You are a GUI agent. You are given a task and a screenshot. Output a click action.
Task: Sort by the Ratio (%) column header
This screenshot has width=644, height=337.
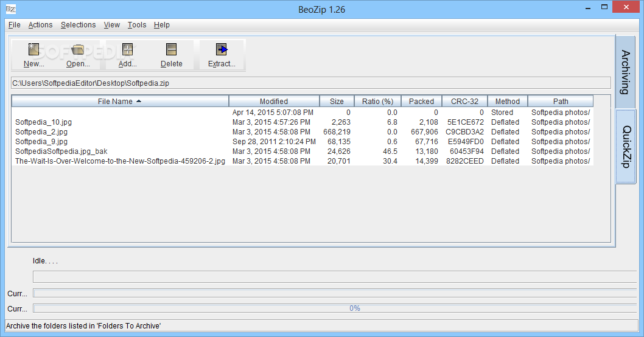[x=377, y=101]
